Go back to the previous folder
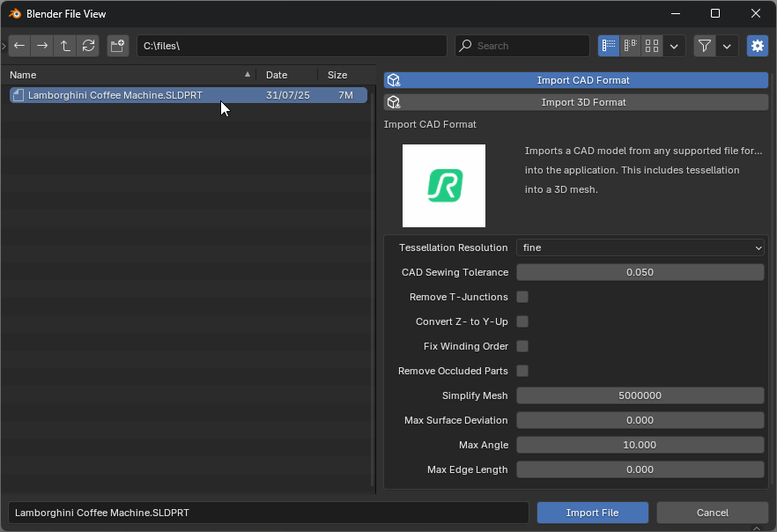 pyautogui.click(x=19, y=46)
